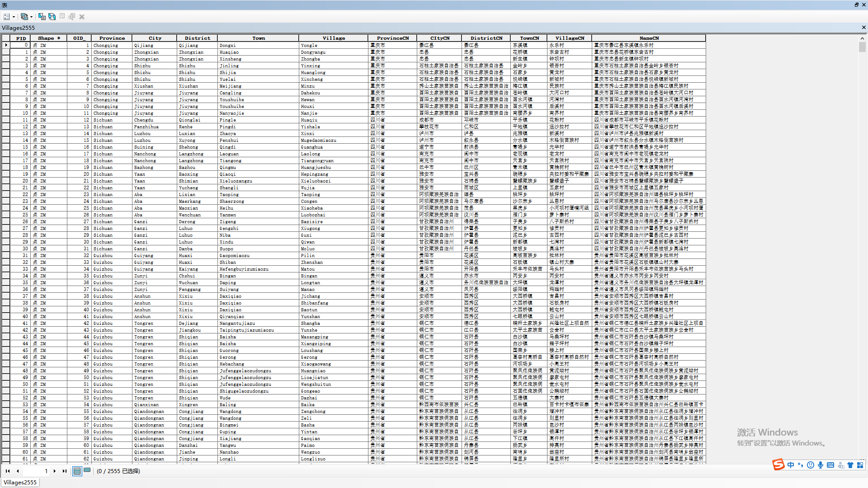Click the Select By Attributes icon
This screenshot has height=488, width=868.
[42, 17]
